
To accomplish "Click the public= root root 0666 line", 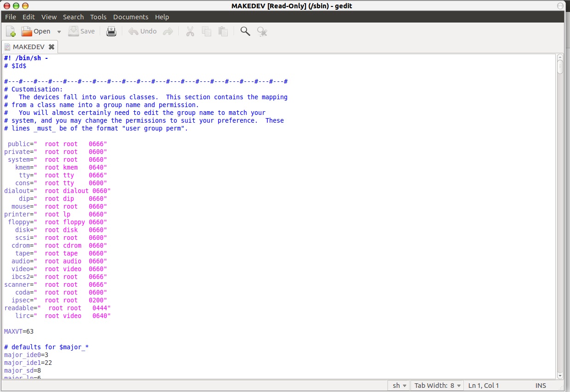I will [x=58, y=144].
